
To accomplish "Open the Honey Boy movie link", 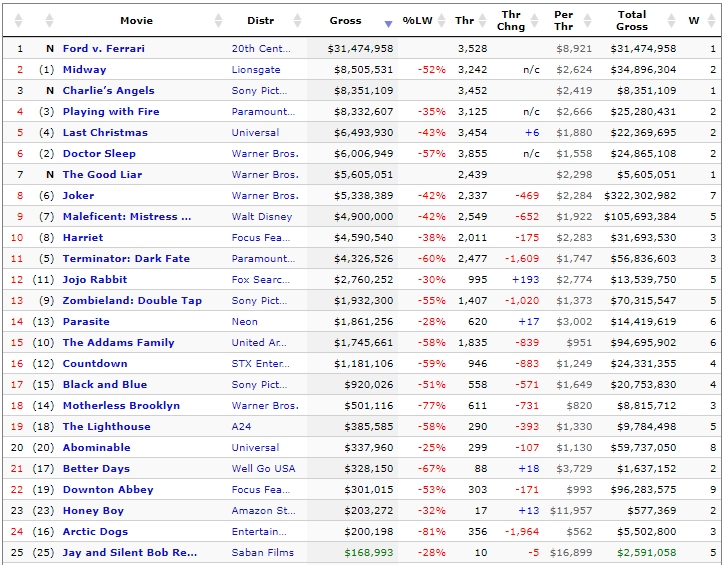I will (93, 511).
